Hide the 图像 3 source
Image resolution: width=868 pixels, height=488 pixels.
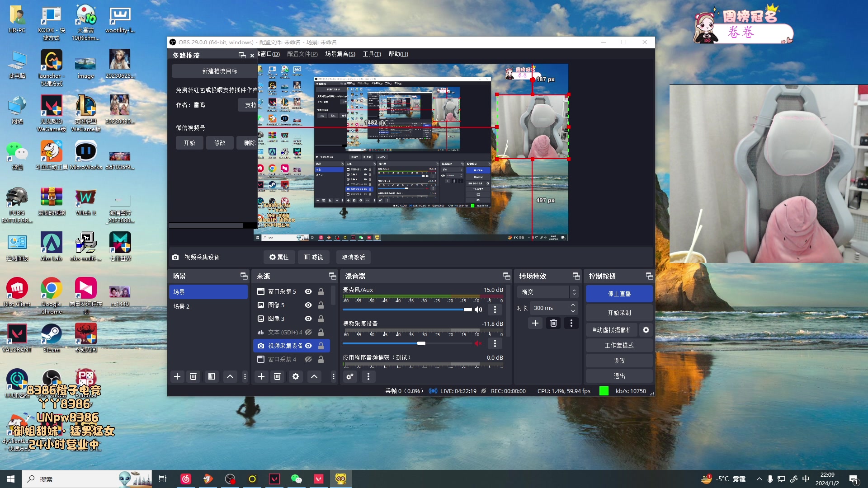pos(308,319)
